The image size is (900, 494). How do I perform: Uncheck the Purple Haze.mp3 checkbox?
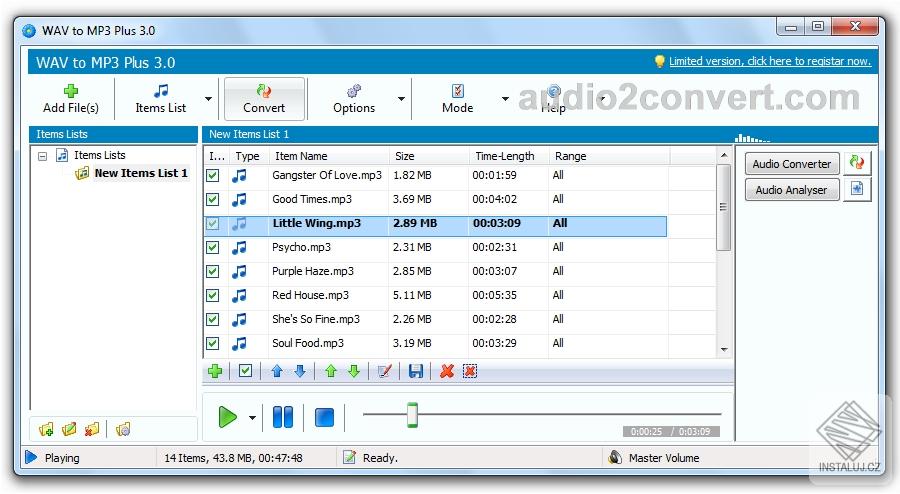(213, 271)
